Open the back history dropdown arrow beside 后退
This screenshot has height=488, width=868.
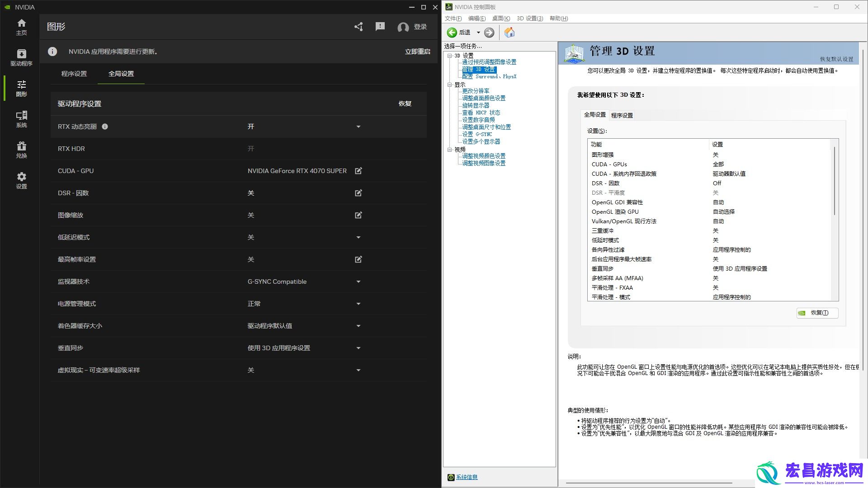tap(478, 33)
